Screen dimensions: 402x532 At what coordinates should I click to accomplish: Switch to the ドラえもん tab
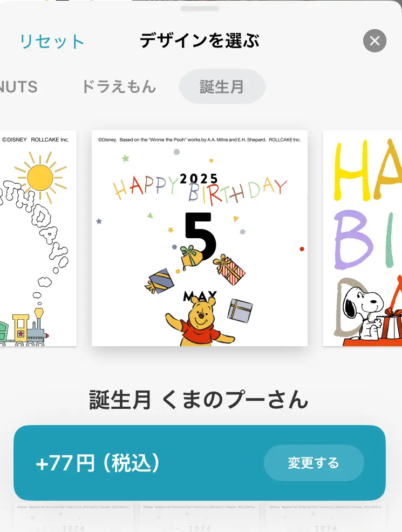coord(119,86)
